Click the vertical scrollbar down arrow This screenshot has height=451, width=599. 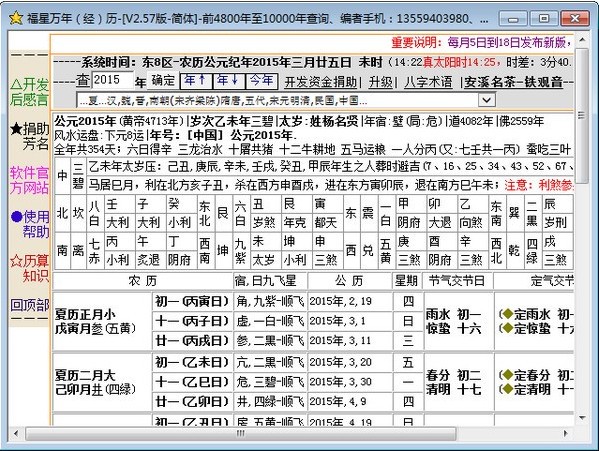(582, 418)
